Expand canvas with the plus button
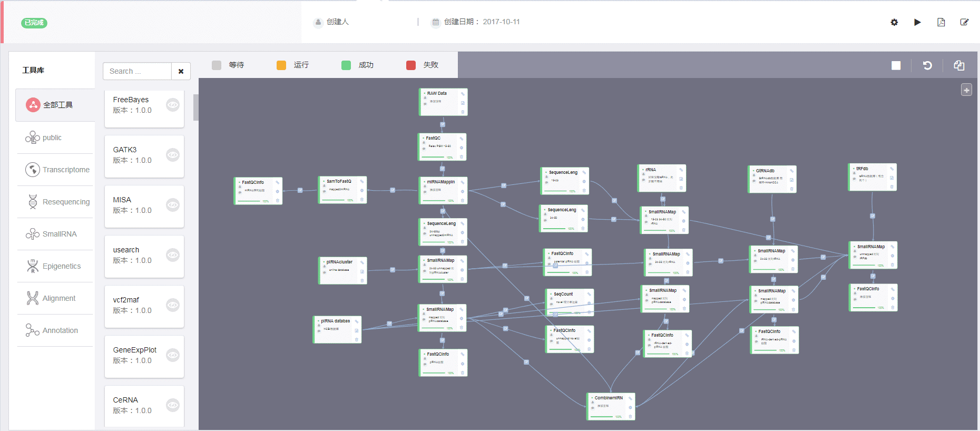The height and width of the screenshot is (431, 980). coord(966,90)
